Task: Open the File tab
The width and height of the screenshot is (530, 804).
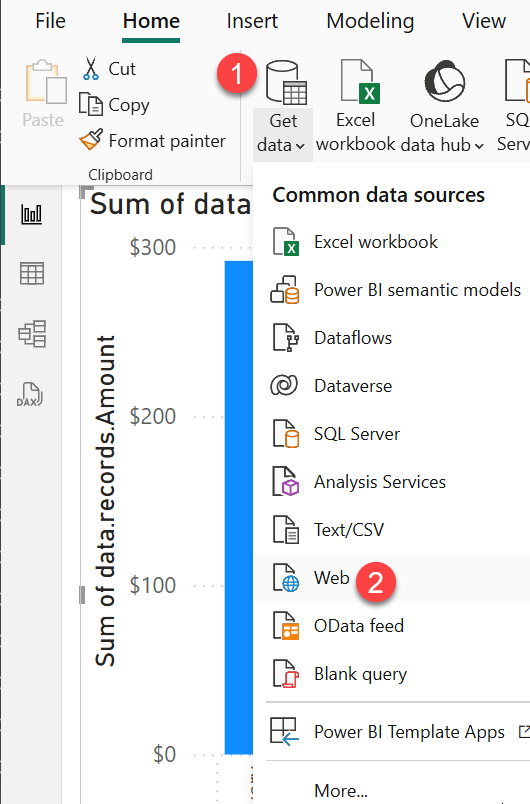Action: click(50, 21)
